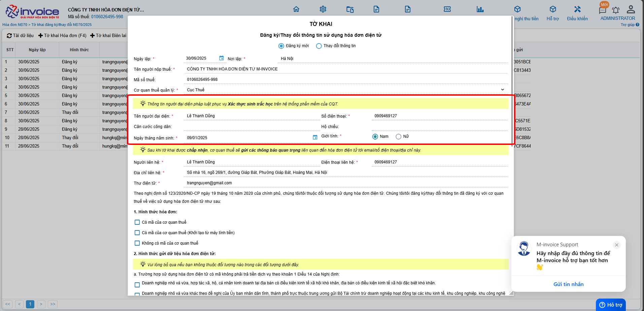Open the home icon in top navigation
644x311 pixels.
[296, 9]
